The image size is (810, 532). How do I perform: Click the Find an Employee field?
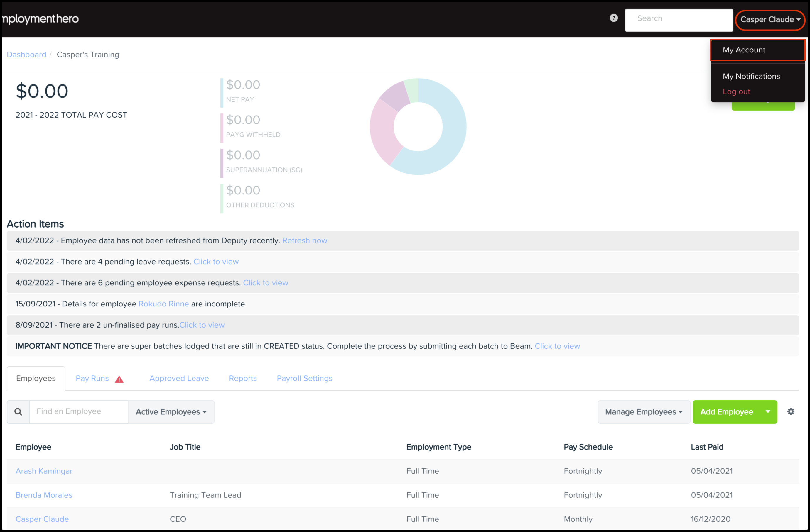tap(79, 411)
